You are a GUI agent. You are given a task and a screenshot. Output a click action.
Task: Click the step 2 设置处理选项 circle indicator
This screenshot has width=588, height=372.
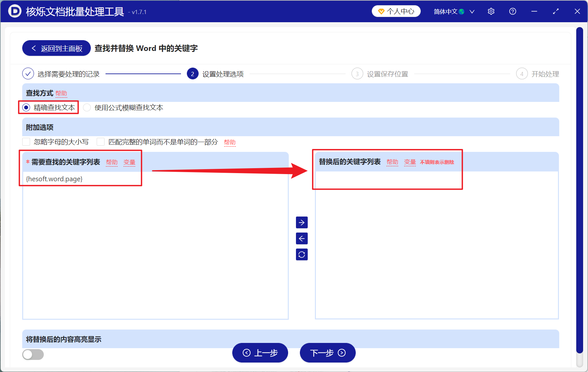[192, 74]
